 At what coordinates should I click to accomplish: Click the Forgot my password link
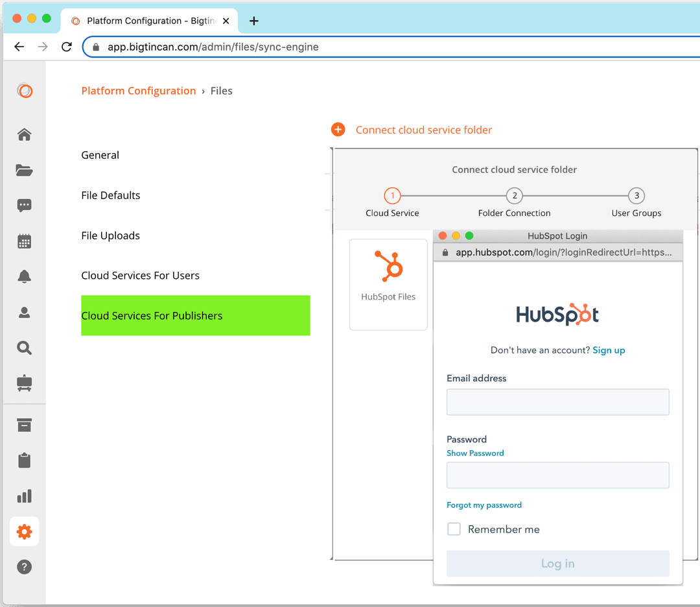point(484,504)
